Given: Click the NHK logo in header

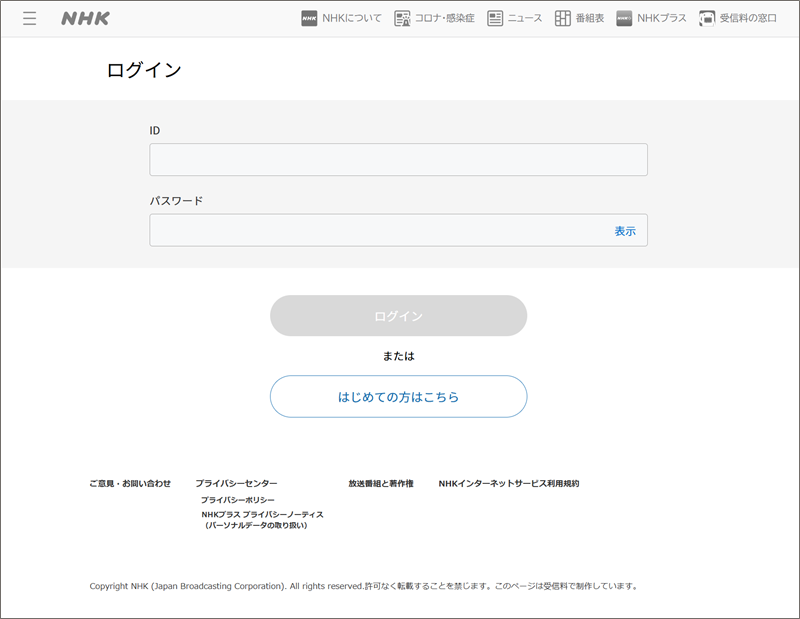Looking at the screenshot, I should (x=85, y=18).
